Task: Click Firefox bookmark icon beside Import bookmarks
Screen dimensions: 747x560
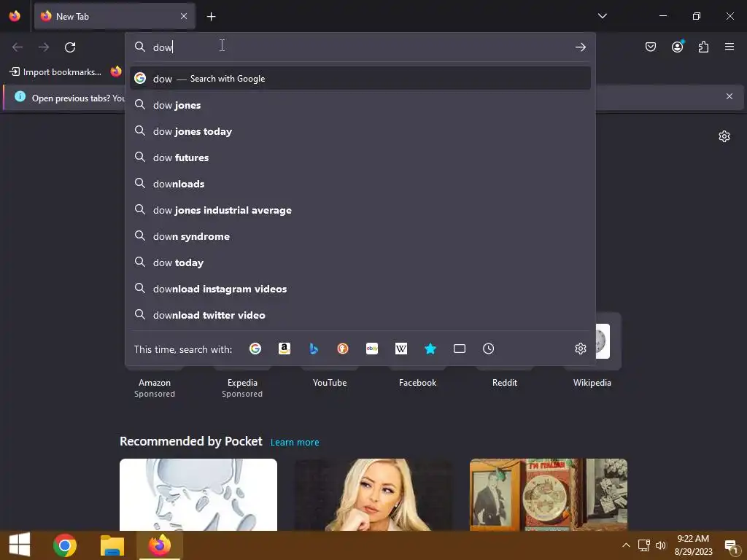Action: point(116,71)
